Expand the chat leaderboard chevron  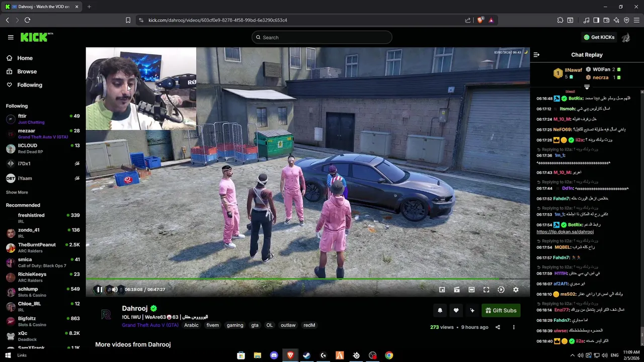click(587, 87)
